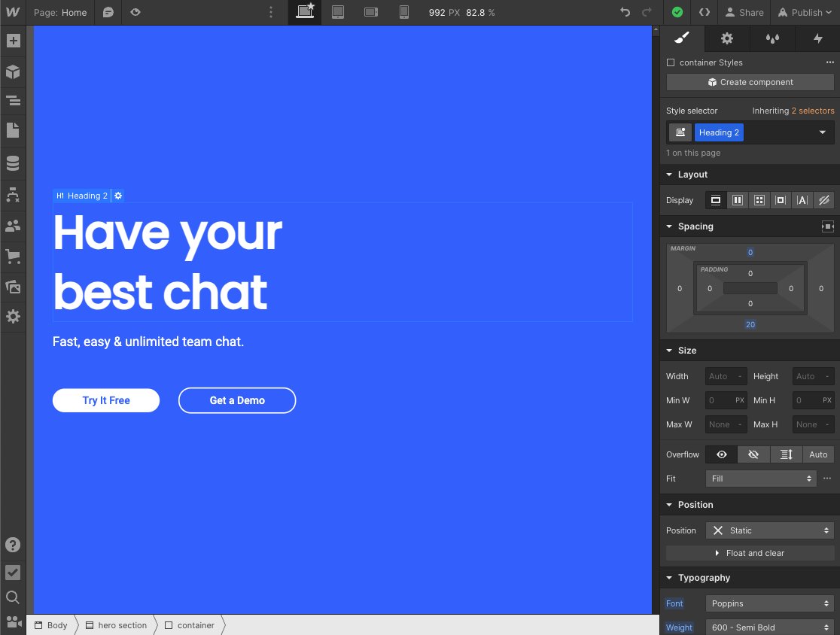This screenshot has height=635, width=840.
Task: Switch to the Style Manager drops tab
Action: tap(772, 38)
